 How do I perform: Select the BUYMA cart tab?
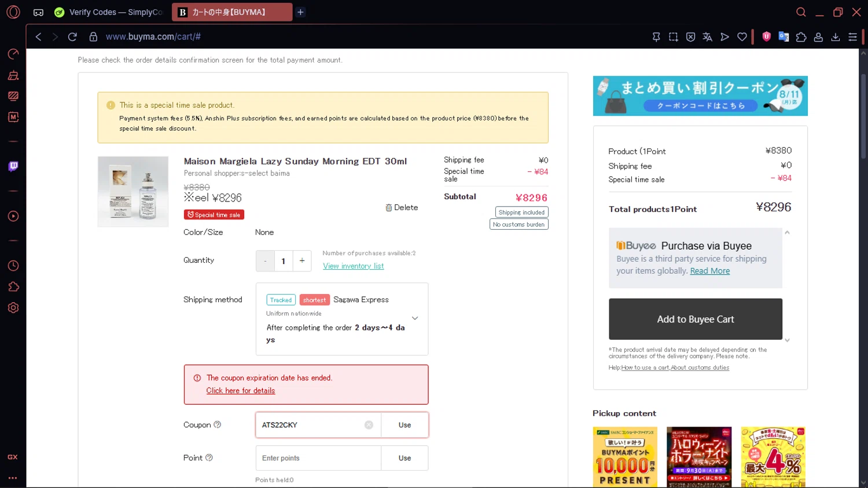click(x=231, y=12)
